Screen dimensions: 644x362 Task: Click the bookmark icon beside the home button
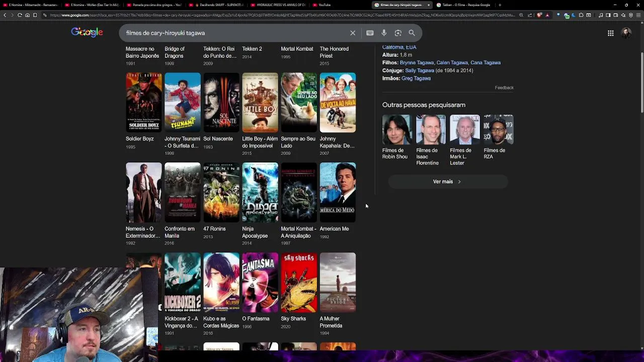click(x=35, y=15)
